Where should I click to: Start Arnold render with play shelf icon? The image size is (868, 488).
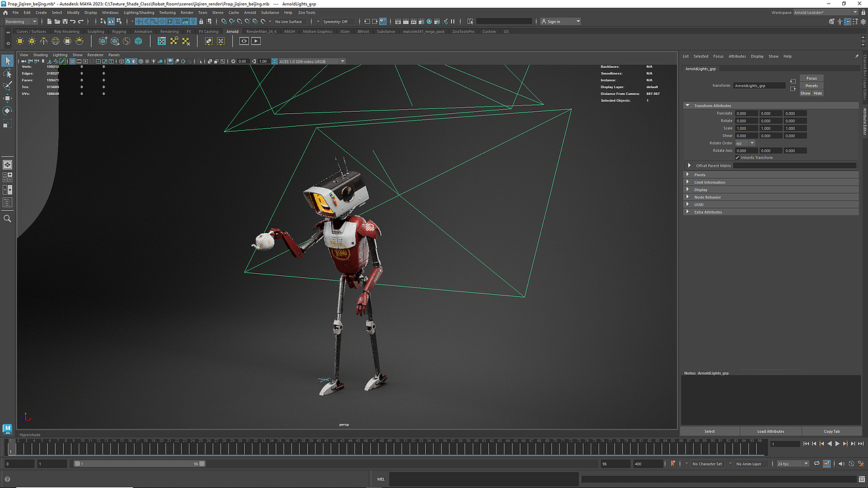(x=256, y=41)
